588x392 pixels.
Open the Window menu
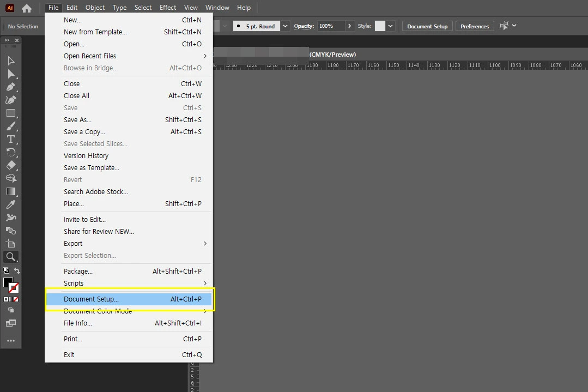(x=217, y=8)
